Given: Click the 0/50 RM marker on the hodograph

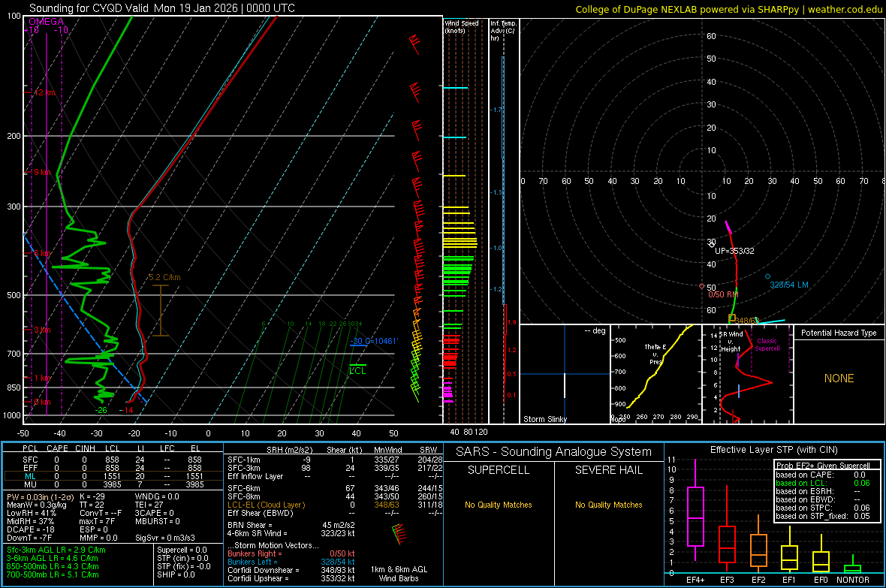Looking at the screenshot, I should pos(702,286).
